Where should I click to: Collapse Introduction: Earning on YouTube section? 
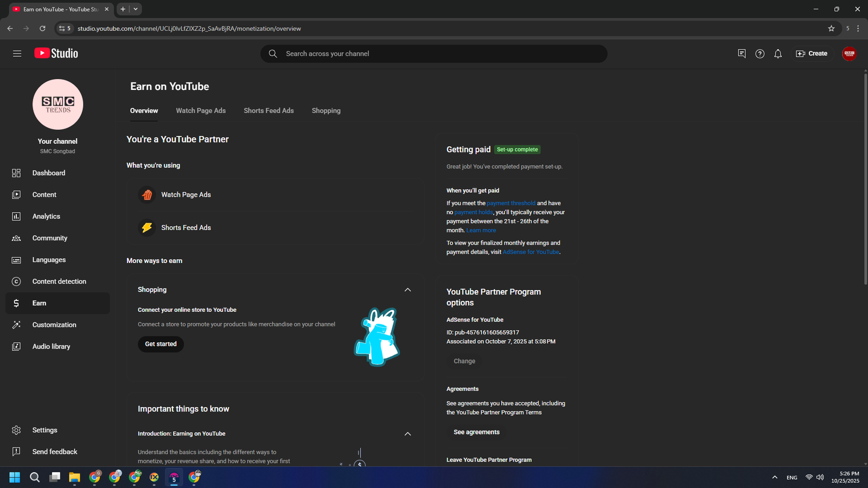click(x=408, y=434)
